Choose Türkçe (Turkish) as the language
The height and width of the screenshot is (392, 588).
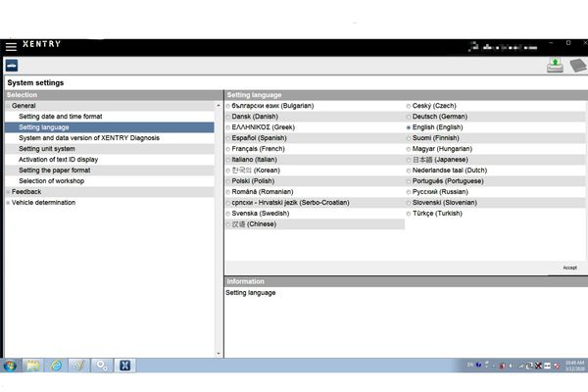point(409,214)
